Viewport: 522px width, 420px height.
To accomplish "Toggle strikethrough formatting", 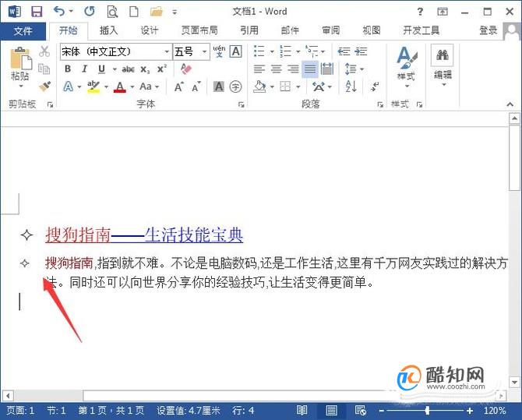I will (x=129, y=69).
